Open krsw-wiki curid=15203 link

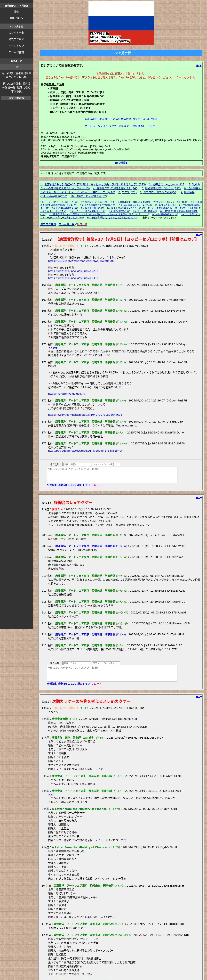pyautogui.click(x=73, y=271)
